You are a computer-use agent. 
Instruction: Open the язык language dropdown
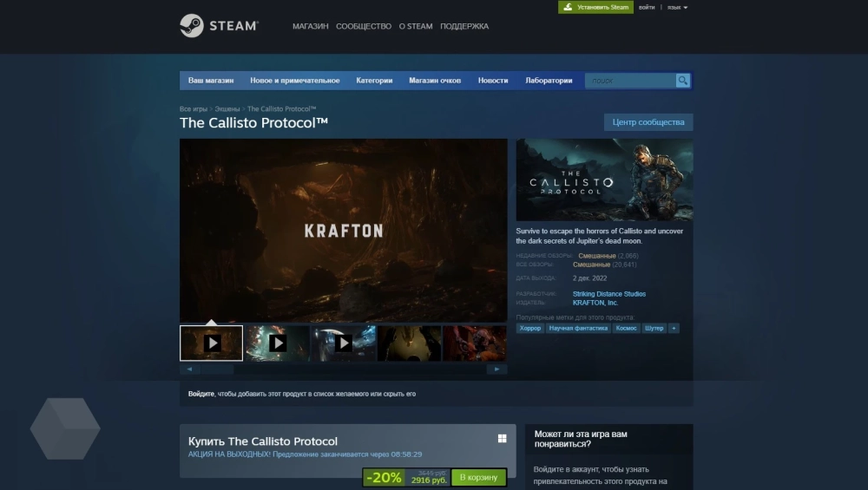point(677,7)
